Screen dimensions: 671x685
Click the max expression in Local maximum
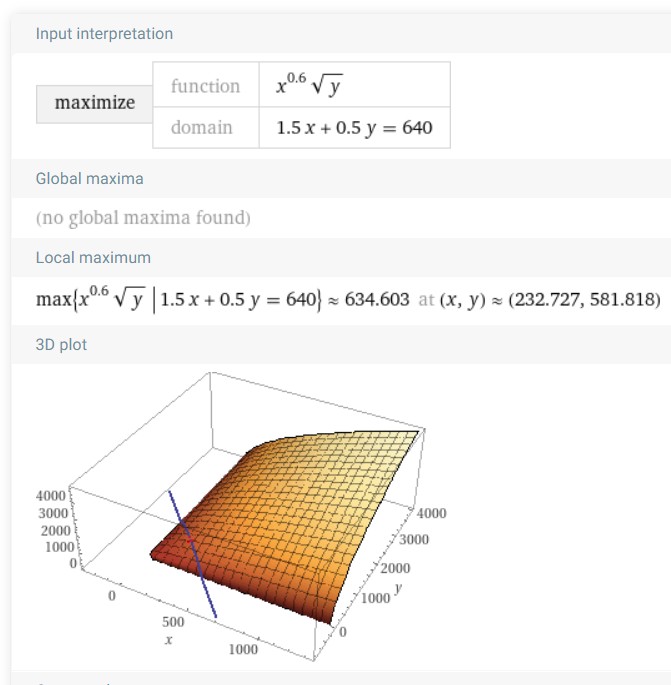click(179, 300)
